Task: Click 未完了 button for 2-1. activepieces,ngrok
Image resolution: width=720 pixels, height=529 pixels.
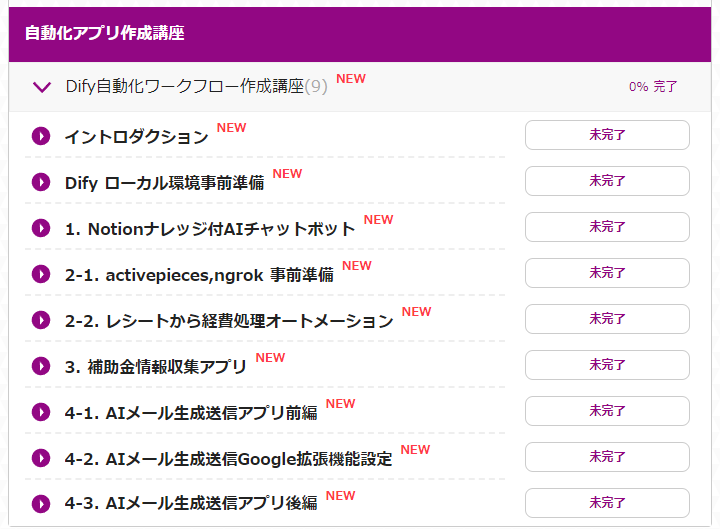Action: pos(607,273)
